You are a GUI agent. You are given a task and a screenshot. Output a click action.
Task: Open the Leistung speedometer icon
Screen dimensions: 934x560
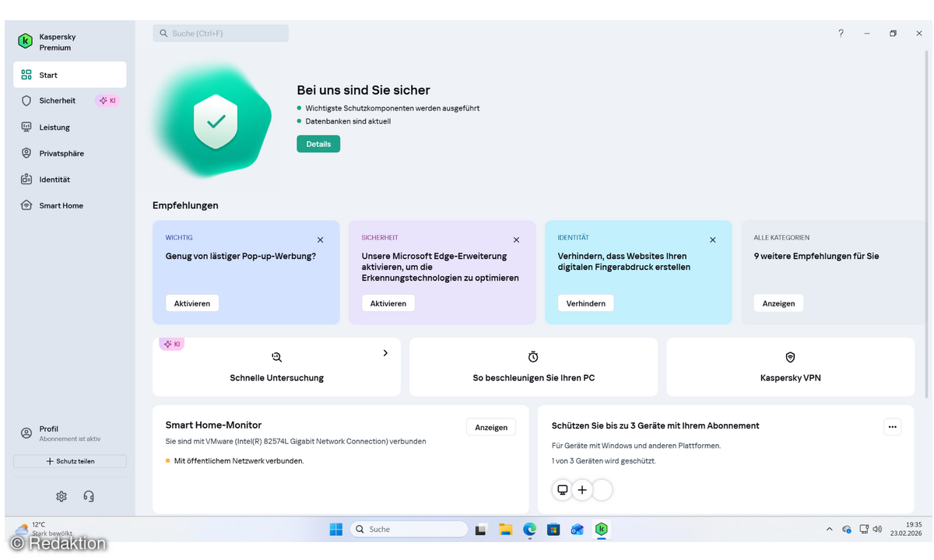tap(26, 127)
